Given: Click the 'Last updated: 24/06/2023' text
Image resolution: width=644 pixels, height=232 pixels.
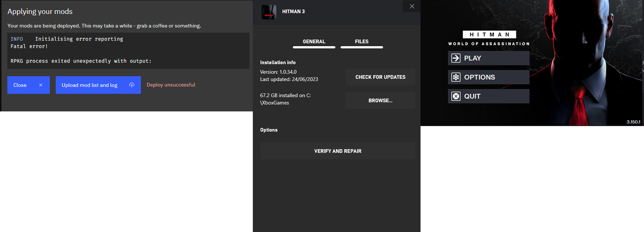Looking at the screenshot, I should 289,79.
